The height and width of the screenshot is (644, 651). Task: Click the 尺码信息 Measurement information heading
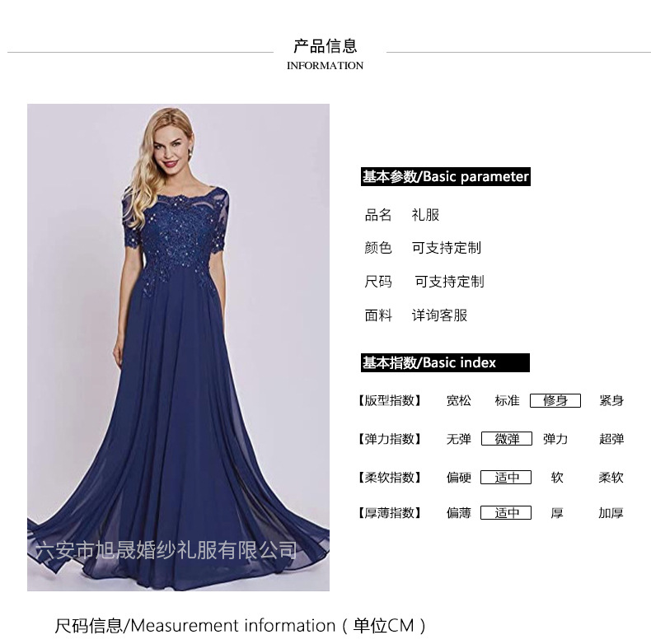[x=241, y=625]
